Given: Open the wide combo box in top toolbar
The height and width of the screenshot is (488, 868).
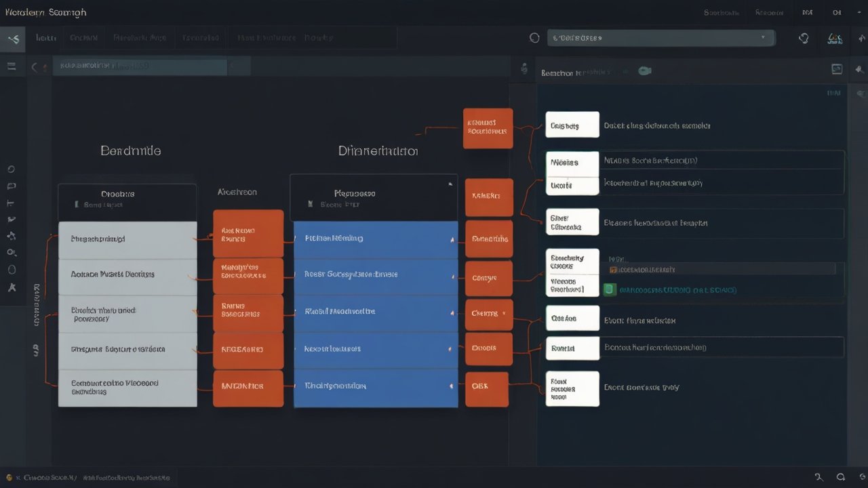Looking at the screenshot, I should click(660, 39).
